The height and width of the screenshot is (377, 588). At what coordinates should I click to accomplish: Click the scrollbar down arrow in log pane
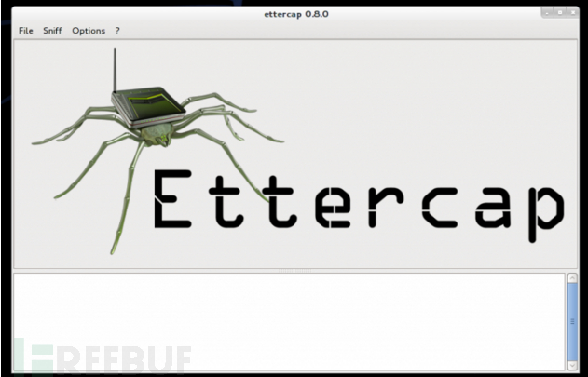572,365
